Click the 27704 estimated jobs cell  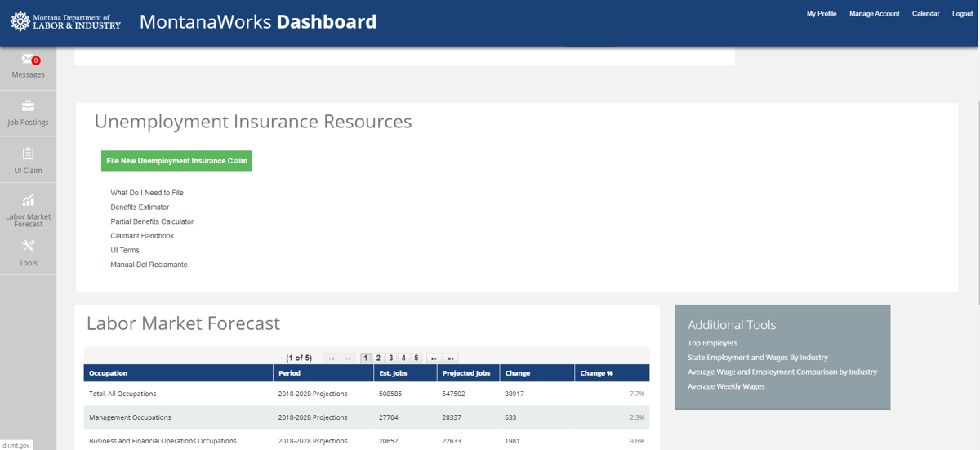(x=389, y=417)
